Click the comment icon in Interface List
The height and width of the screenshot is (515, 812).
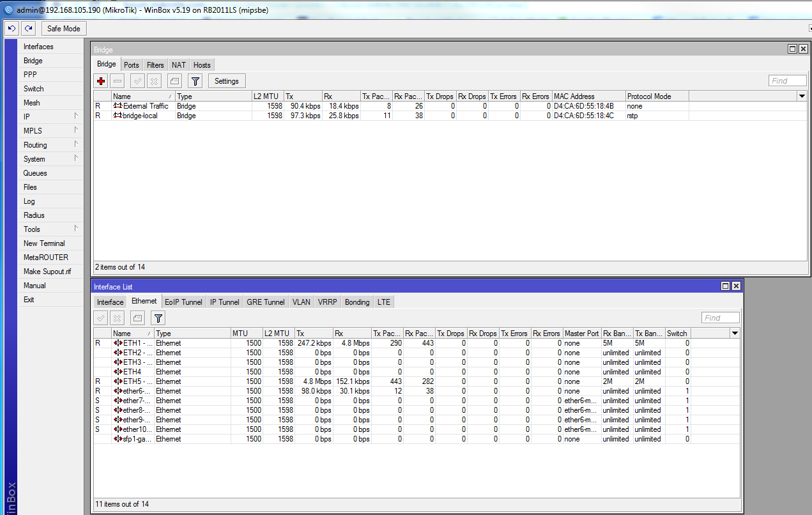tap(137, 318)
